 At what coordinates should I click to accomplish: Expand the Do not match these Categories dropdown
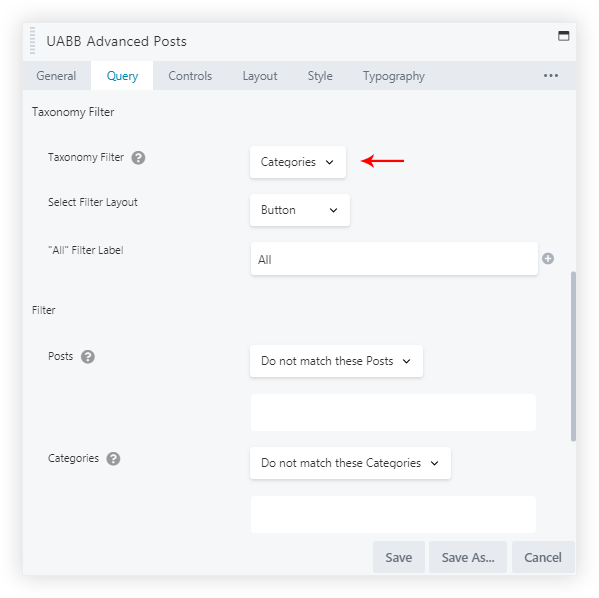tap(350, 463)
